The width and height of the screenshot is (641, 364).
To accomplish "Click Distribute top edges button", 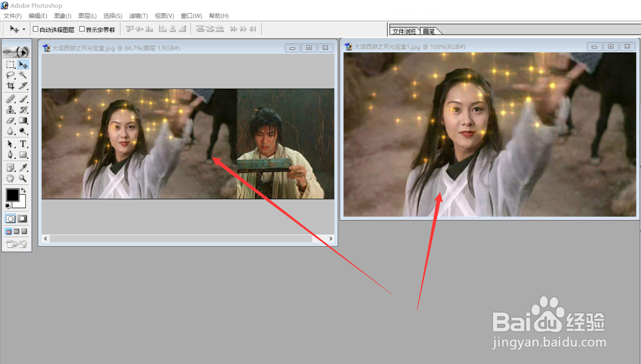I will [200, 29].
